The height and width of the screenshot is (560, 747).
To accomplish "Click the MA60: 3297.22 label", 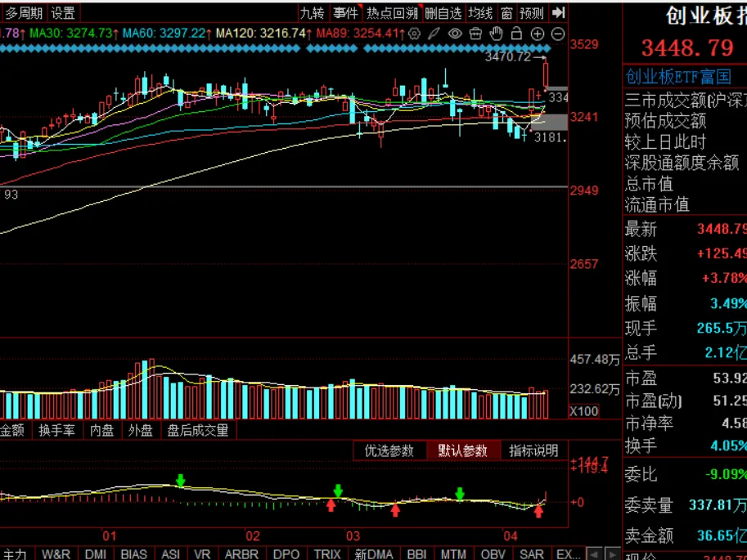I will [166, 34].
